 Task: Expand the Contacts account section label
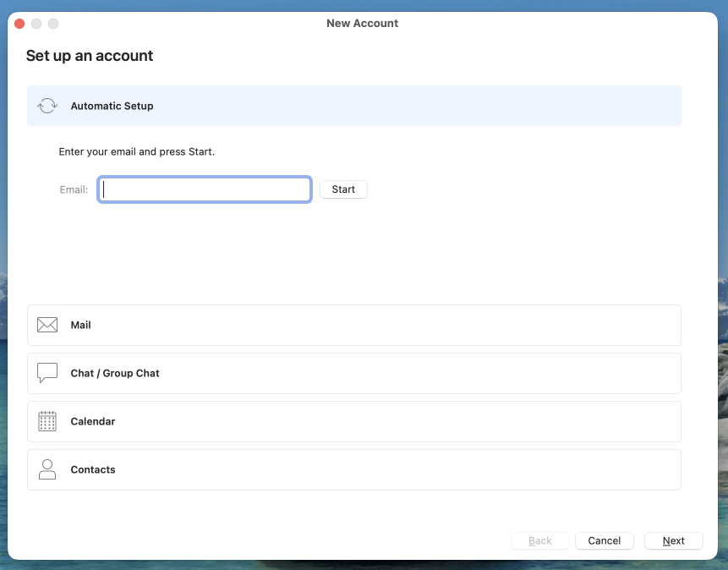[93, 469]
